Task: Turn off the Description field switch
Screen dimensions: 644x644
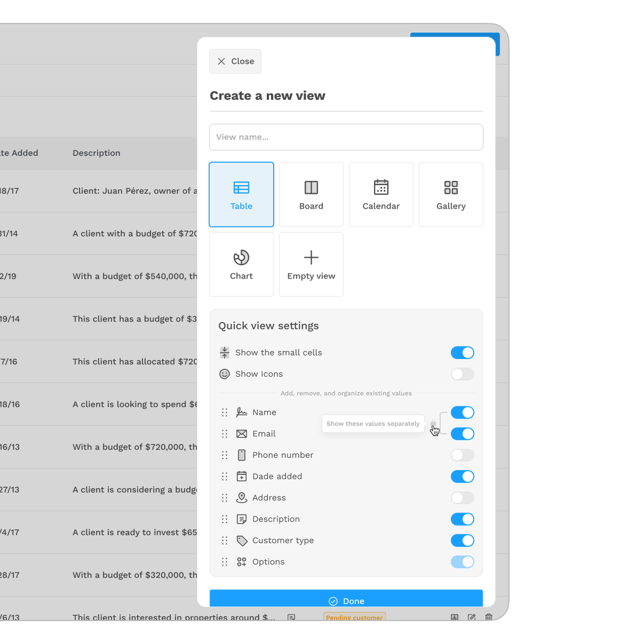Action: 463,519
